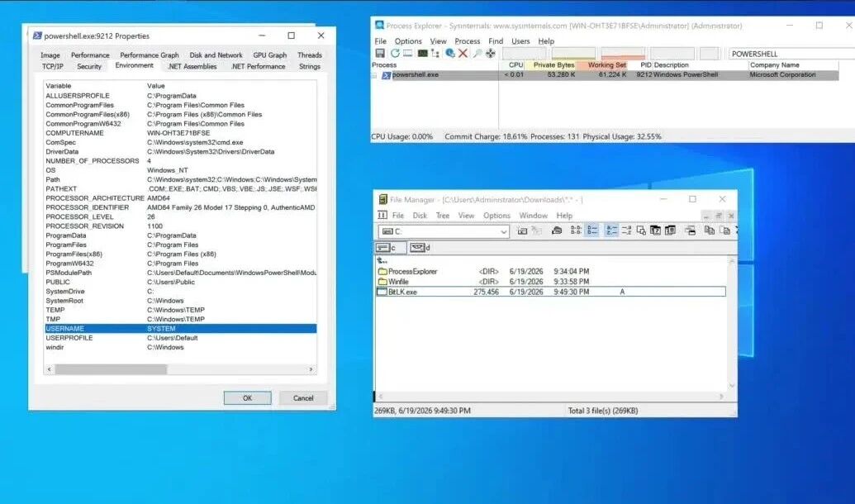Click the process tree view icon
Screen dimensions: 855x504
pos(435,53)
